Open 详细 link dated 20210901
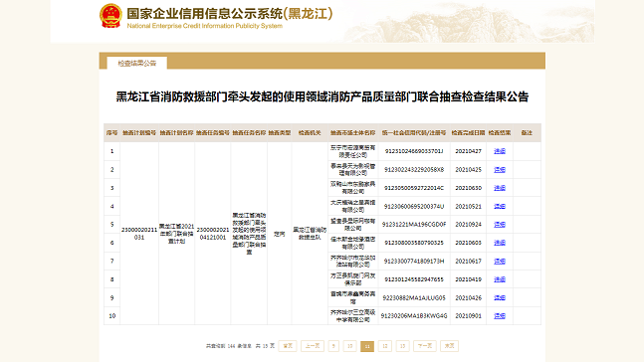Viewport: 644px width, 362px height. pos(500,316)
